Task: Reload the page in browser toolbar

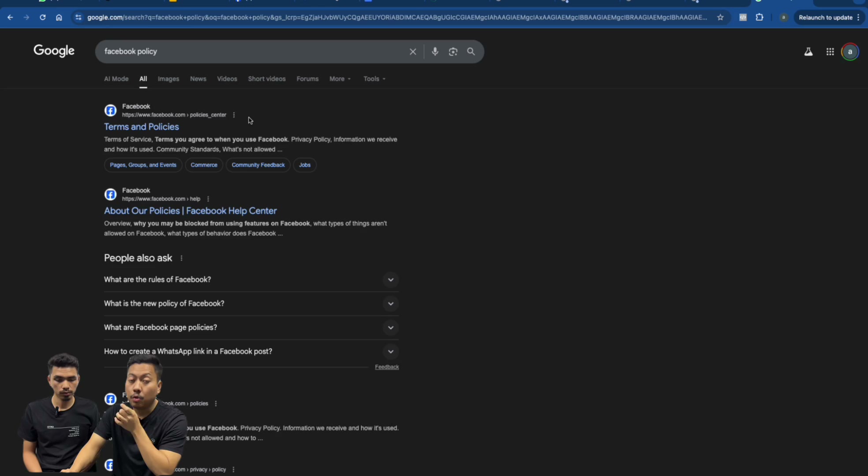Action: (42, 18)
